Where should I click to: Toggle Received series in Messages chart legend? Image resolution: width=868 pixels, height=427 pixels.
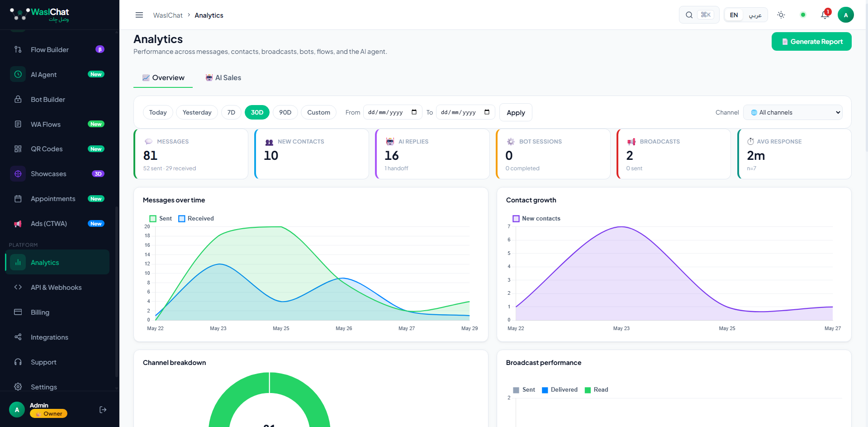[196, 219]
